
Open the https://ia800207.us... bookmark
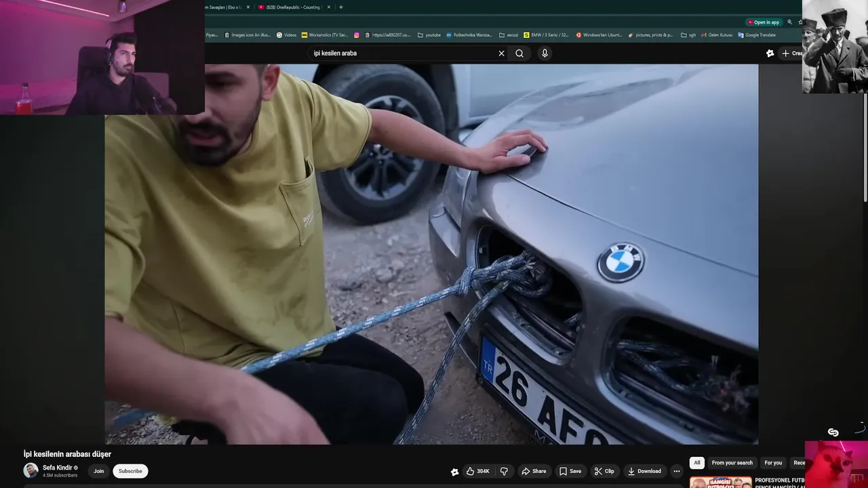point(388,35)
